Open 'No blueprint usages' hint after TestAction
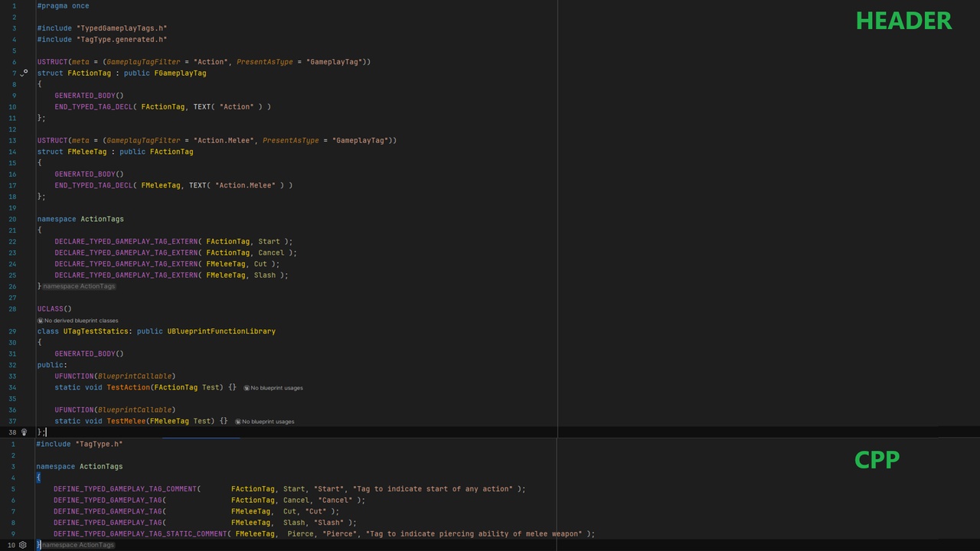 [276, 388]
